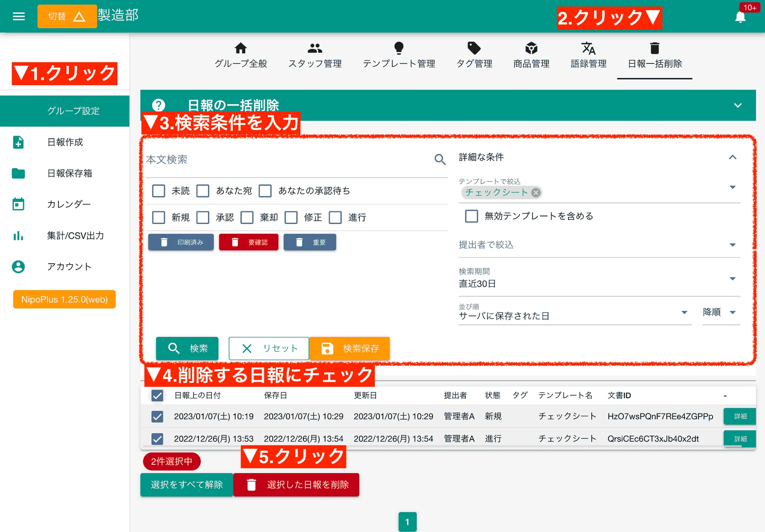
Task: Remove the チェックシート template filter chip
Action: tap(536, 193)
